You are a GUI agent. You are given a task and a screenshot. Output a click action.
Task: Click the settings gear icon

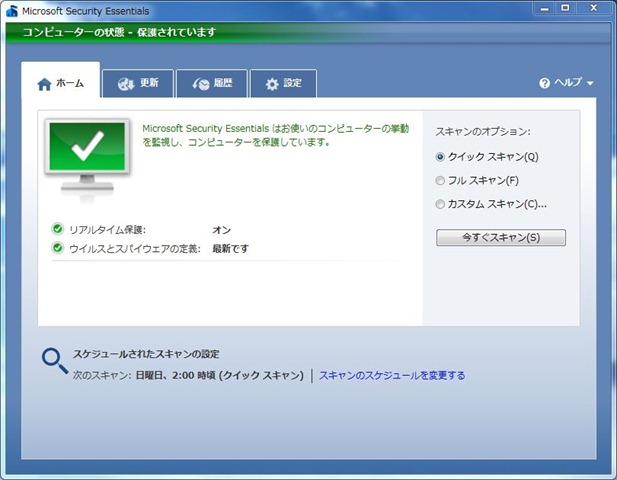point(272,84)
